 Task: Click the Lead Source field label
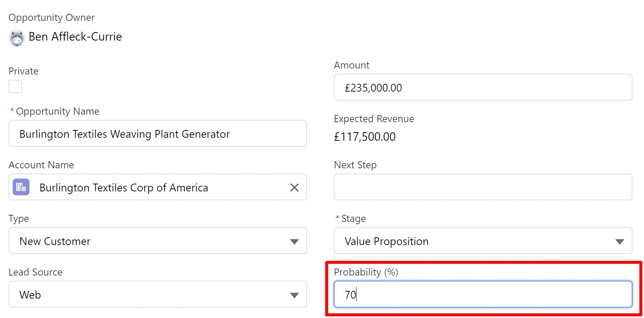click(35, 272)
